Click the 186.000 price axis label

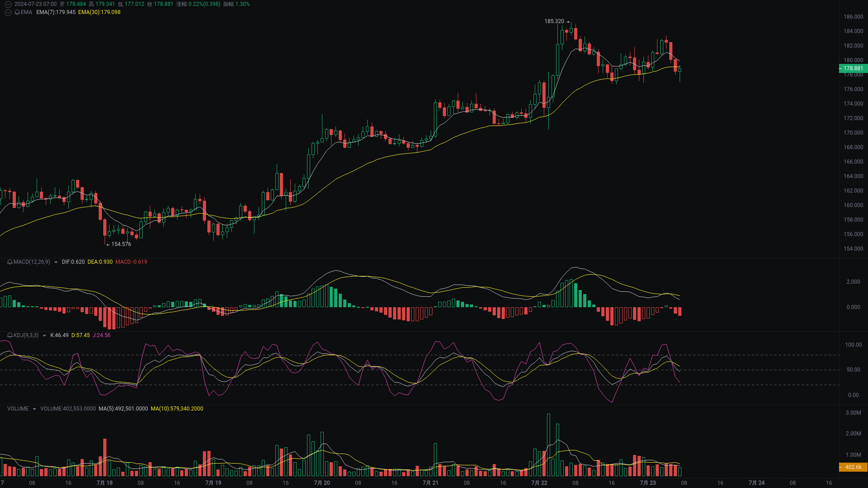tap(853, 17)
